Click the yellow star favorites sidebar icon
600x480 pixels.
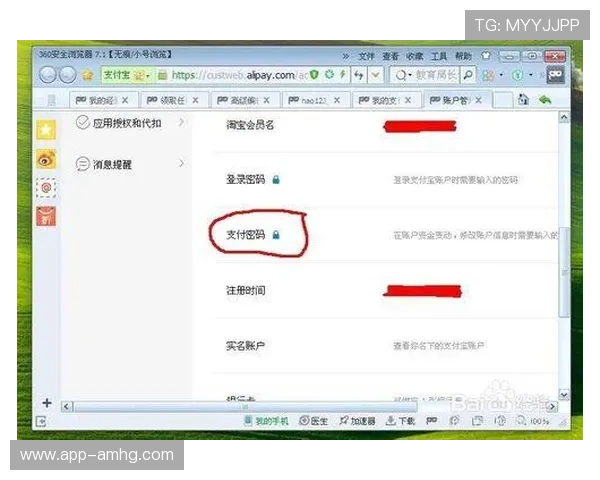coord(46,130)
